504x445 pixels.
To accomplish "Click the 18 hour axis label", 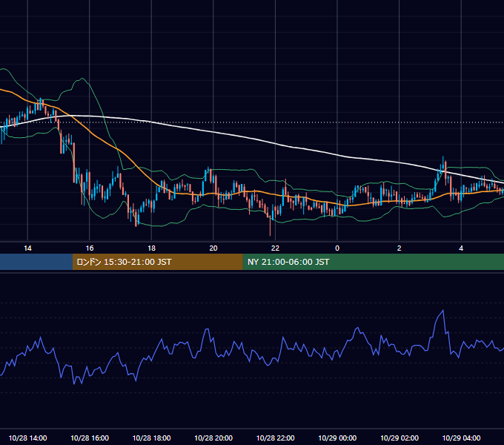I will click(x=151, y=248).
